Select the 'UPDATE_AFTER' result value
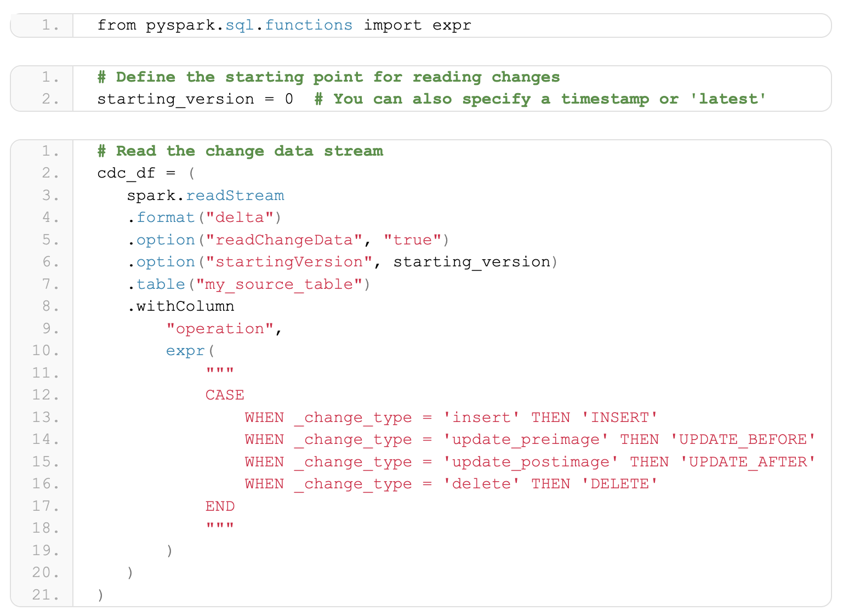This screenshot has height=616, width=843. 748,462
